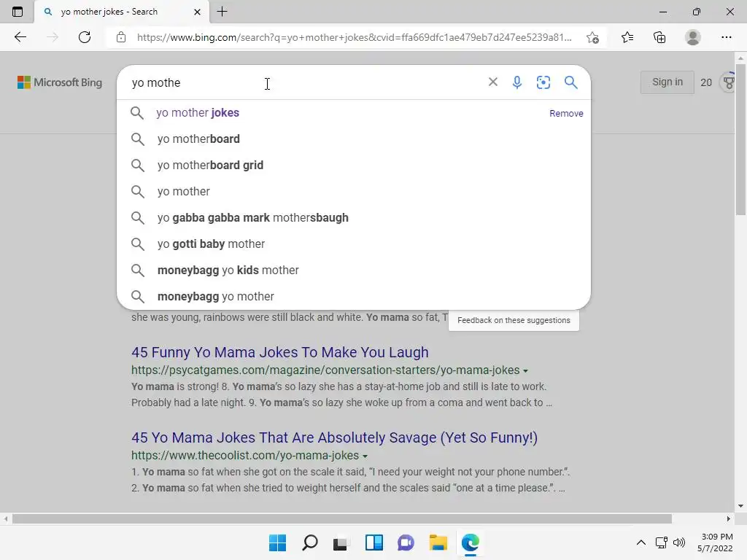
Task: Choose suggestion 'yo mother'
Action: (x=354, y=192)
